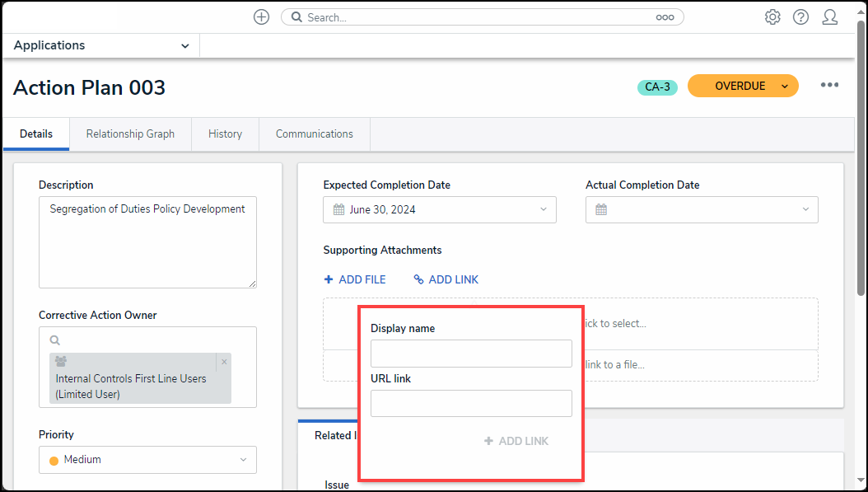The height and width of the screenshot is (492, 868).
Task: Open the Communications tab
Action: pyautogui.click(x=314, y=134)
